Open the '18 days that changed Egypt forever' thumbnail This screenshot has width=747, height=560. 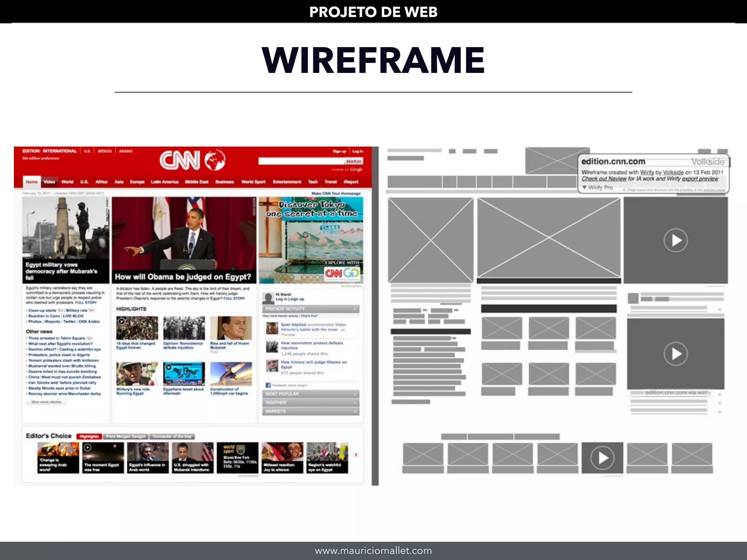pos(137,328)
